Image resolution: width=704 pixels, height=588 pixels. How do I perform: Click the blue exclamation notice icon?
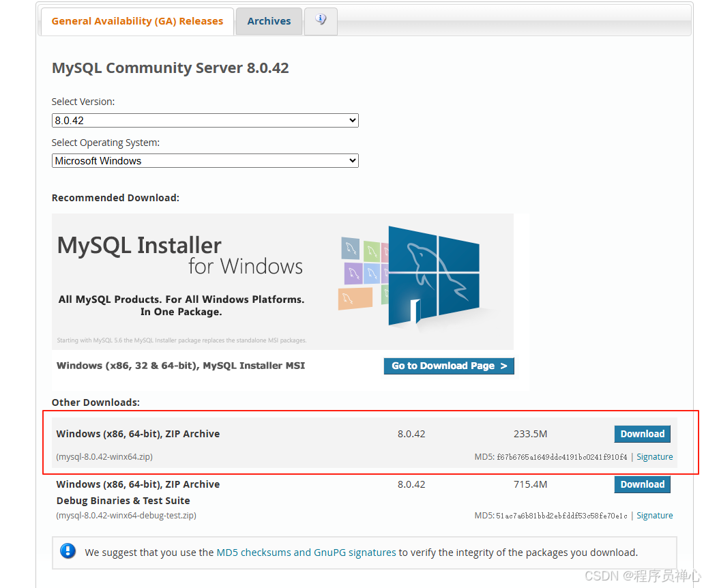68,551
